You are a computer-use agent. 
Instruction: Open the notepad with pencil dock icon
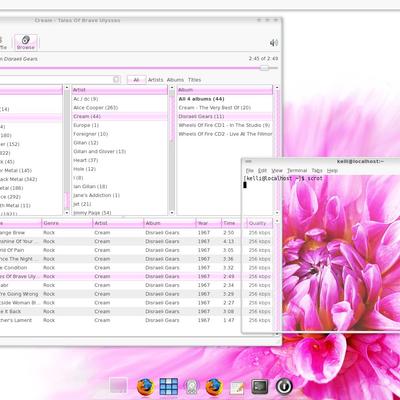click(237, 388)
